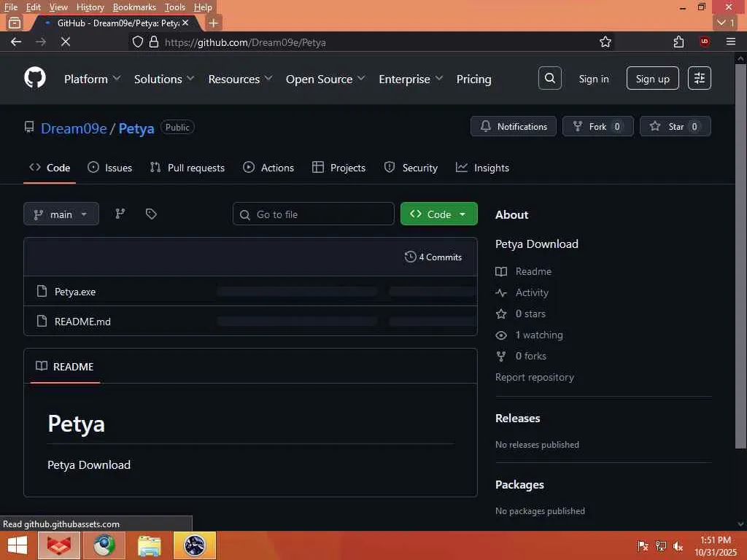Open the Pricing link
This screenshot has height=560, width=747.
(473, 79)
